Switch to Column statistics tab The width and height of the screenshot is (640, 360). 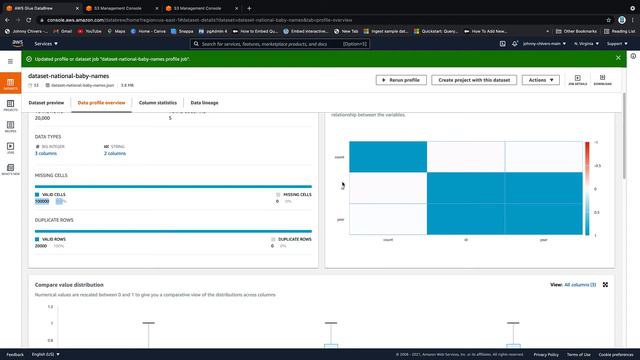click(x=158, y=103)
